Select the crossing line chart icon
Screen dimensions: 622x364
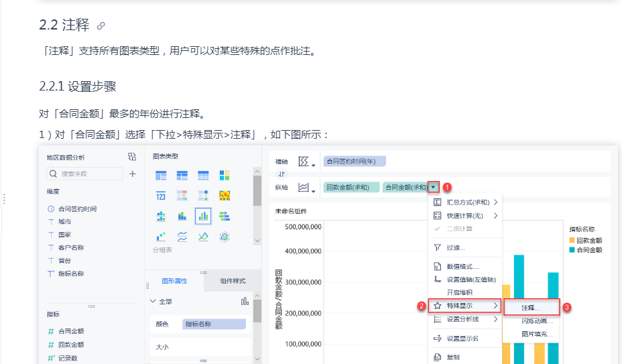point(203,237)
